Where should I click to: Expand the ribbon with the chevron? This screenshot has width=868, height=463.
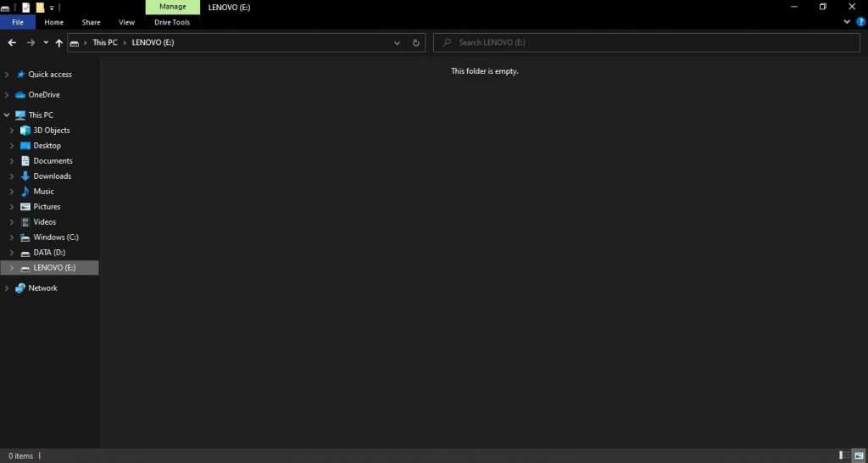coord(847,21)
